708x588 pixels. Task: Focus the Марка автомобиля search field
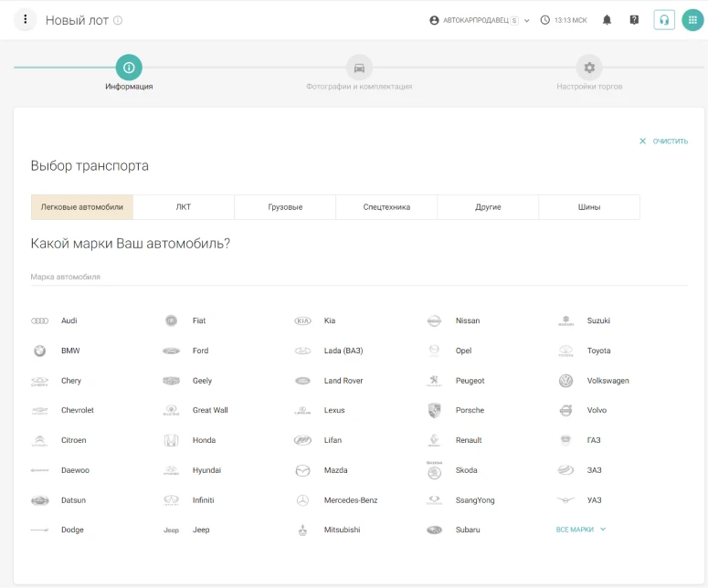point(358,276)
